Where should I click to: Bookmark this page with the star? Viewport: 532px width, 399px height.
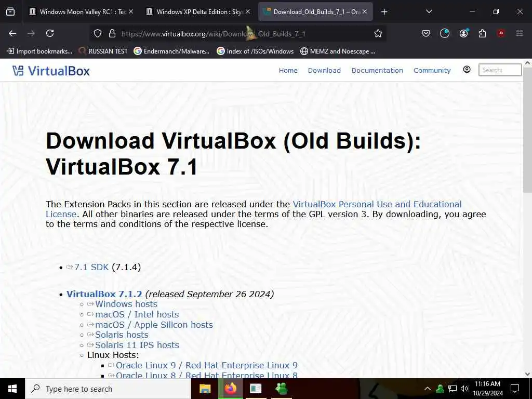tap(378, 33)
